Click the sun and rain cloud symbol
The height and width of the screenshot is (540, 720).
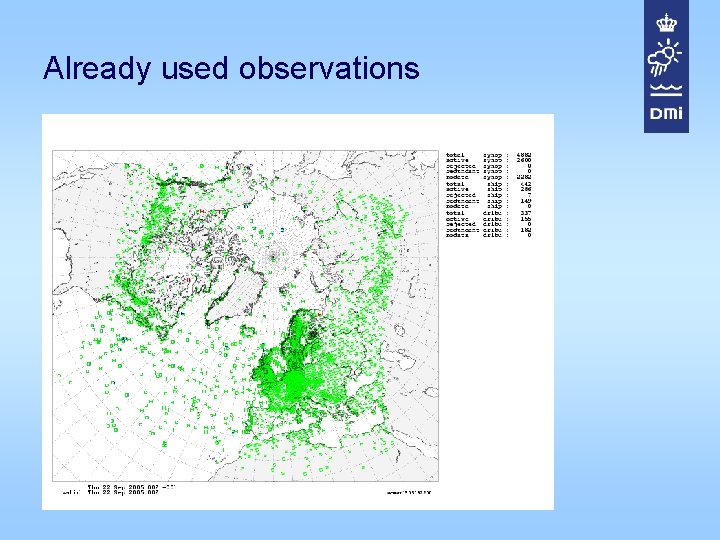click(665, 57)
